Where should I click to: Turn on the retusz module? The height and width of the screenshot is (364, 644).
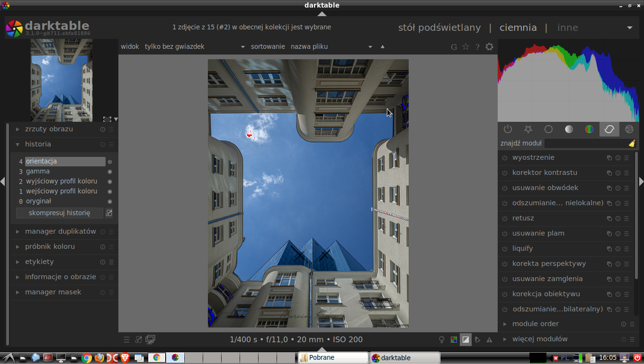pos(505,218)
